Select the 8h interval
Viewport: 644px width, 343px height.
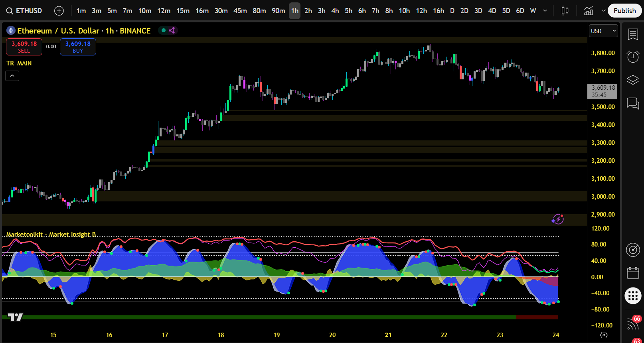(389, 11)
